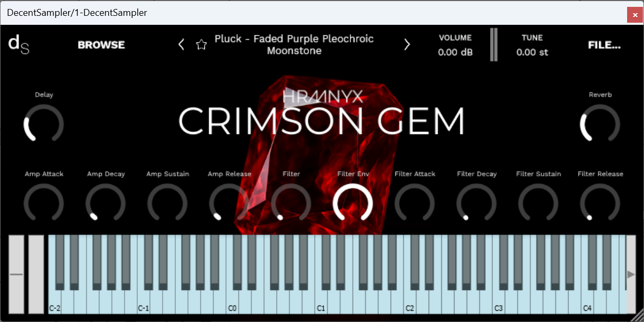Favorite the current preset with the star

click(201, 44)
